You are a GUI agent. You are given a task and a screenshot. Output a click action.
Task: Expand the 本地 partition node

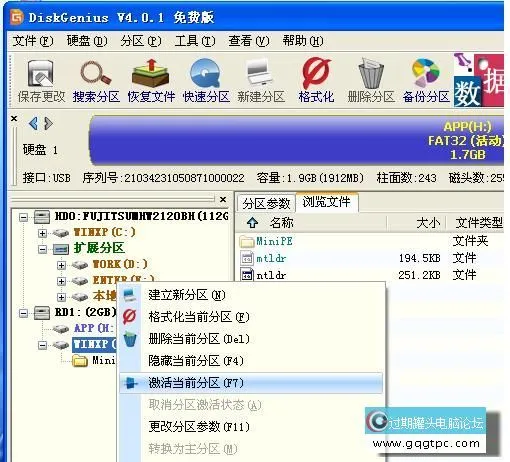point(61,297)
